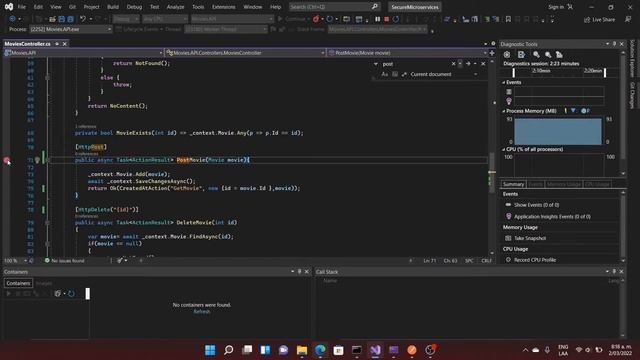640x360 pixels.
Task: Open taskbar Search
Action: 229,350
